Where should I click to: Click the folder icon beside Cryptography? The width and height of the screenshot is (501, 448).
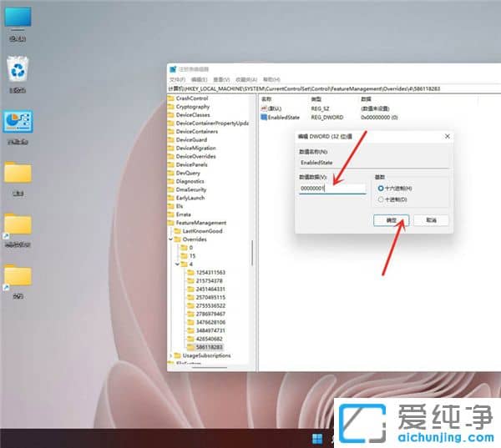(171, 106)
